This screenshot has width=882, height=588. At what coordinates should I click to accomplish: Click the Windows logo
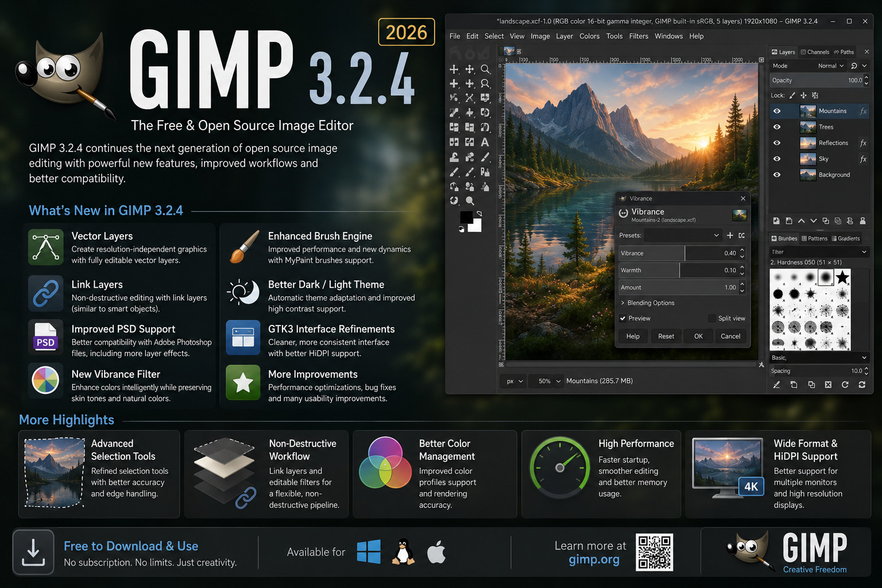369,552
